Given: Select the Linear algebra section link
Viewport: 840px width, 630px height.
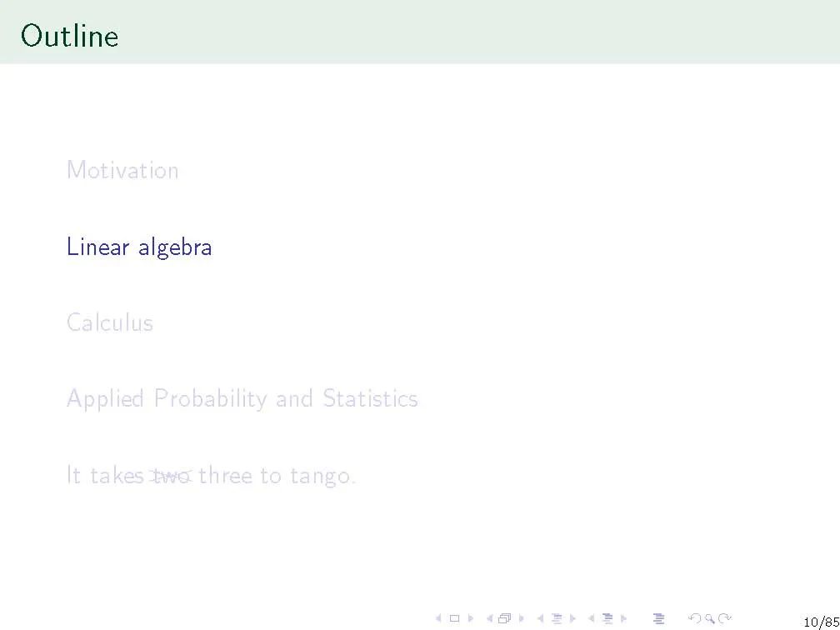Looking at the screenshot, I should tap(139, 247).
